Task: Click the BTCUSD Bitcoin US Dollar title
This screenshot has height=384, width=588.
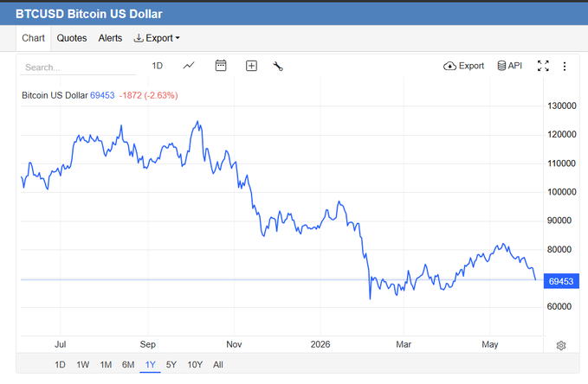Action: tap(89, 14)
